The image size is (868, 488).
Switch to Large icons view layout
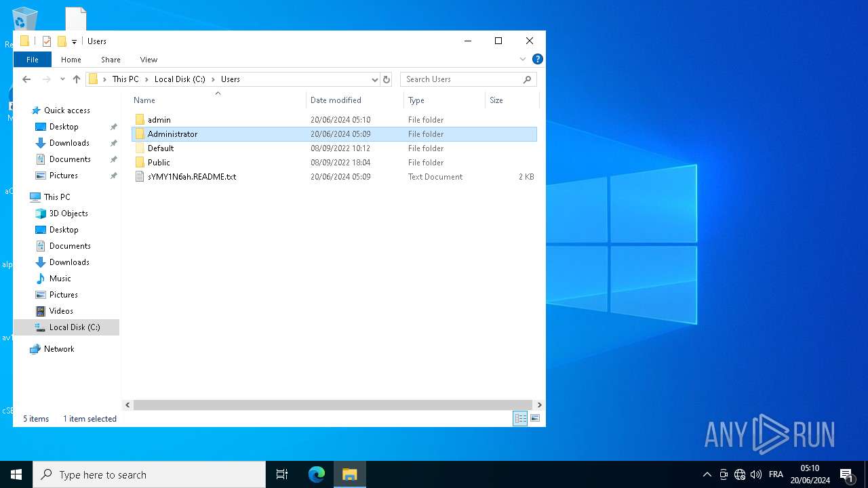click(x=535, y=418)
